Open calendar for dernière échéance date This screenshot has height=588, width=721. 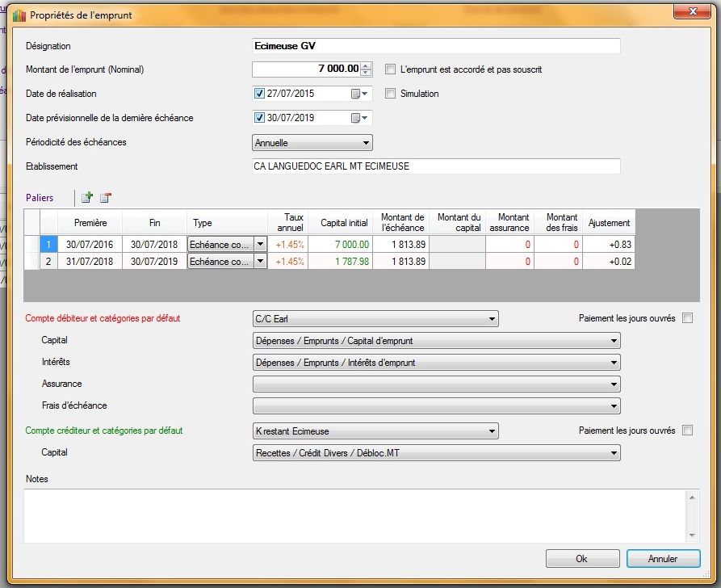pyautogui.click(x=358, y=118)
